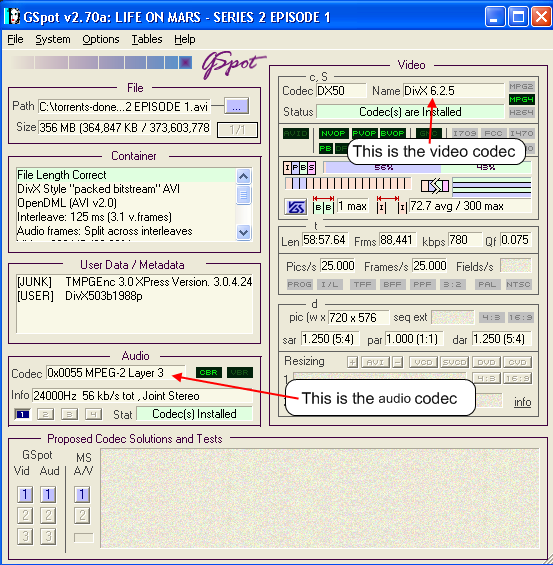The image size is (553, 565).
Task: Click the Resizing VCD preset button
Action: 423,362
